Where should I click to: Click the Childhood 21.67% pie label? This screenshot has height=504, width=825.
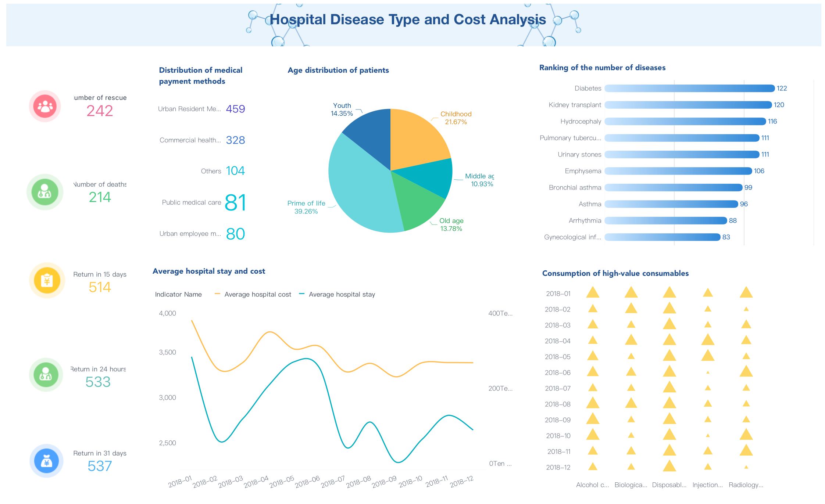tap(456, 118)
